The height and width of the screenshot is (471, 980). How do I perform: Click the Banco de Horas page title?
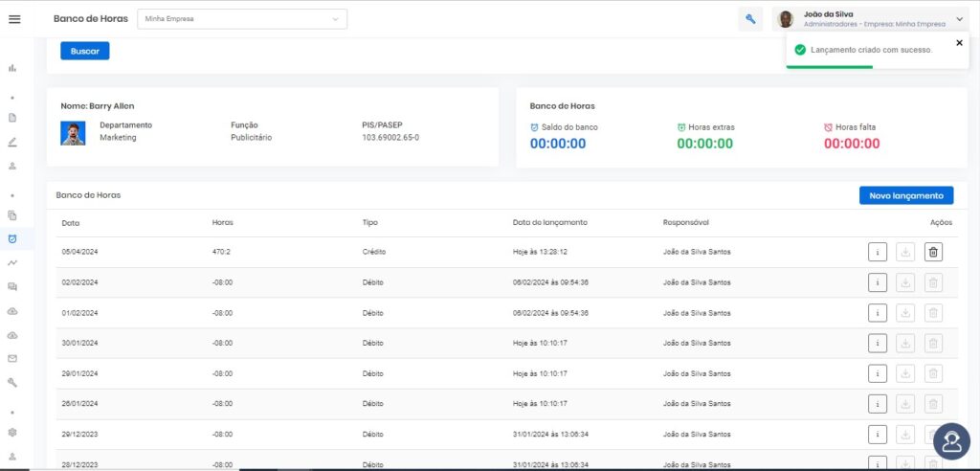click(91, 19)
